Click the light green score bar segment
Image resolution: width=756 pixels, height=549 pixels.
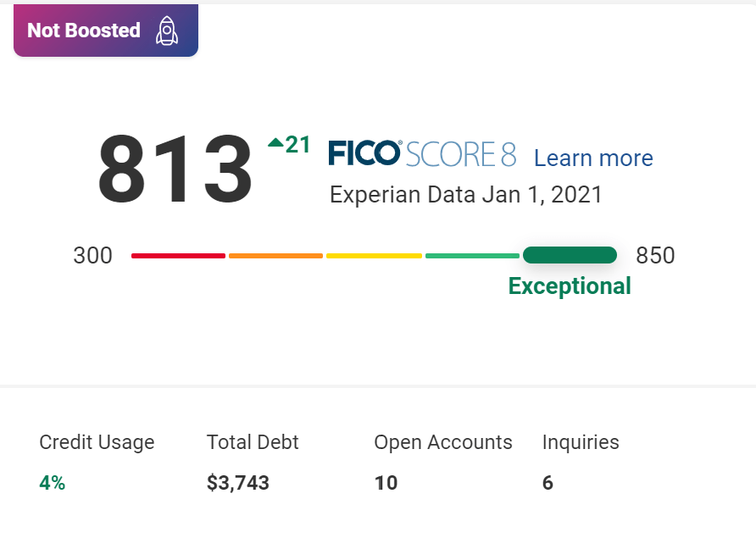[472, 255]
